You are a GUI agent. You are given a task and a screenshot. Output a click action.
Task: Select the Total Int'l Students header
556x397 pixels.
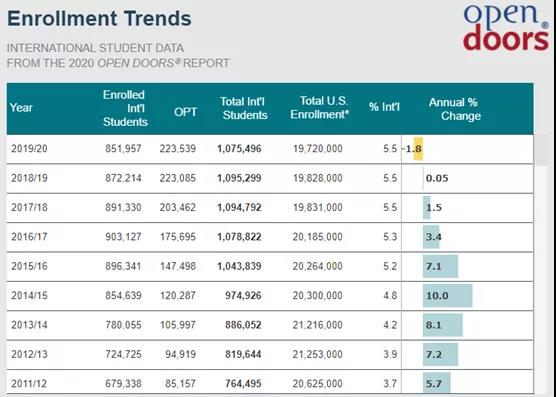click(243, 108)
